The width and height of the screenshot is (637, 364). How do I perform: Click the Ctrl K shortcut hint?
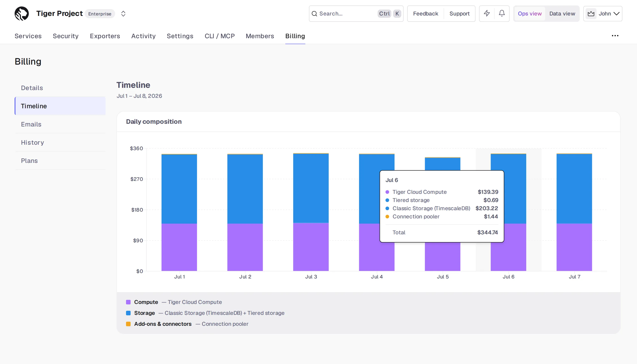click(389, 14)
